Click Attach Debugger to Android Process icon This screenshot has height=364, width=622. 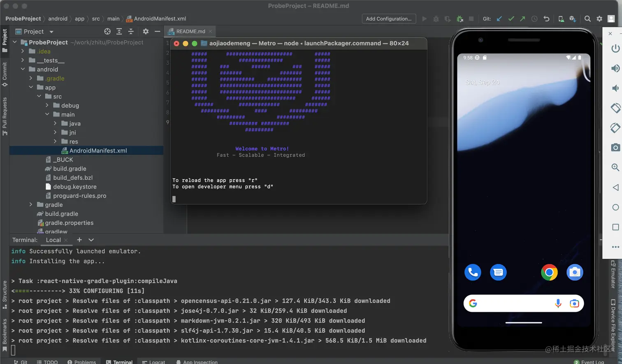click(x=460, y=19)
